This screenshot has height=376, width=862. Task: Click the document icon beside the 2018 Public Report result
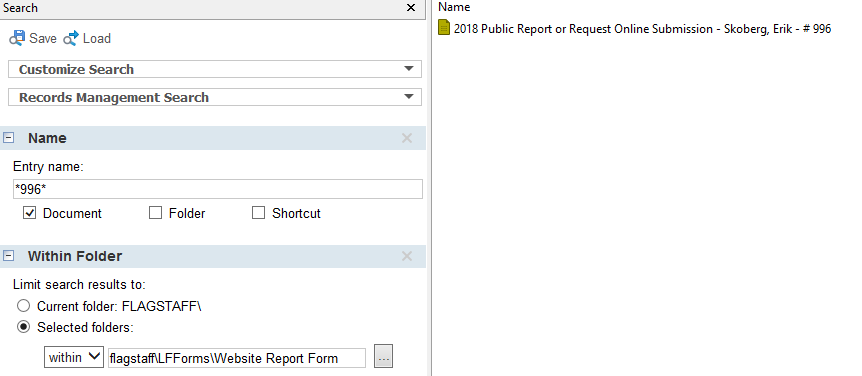(x=444, y=27)
